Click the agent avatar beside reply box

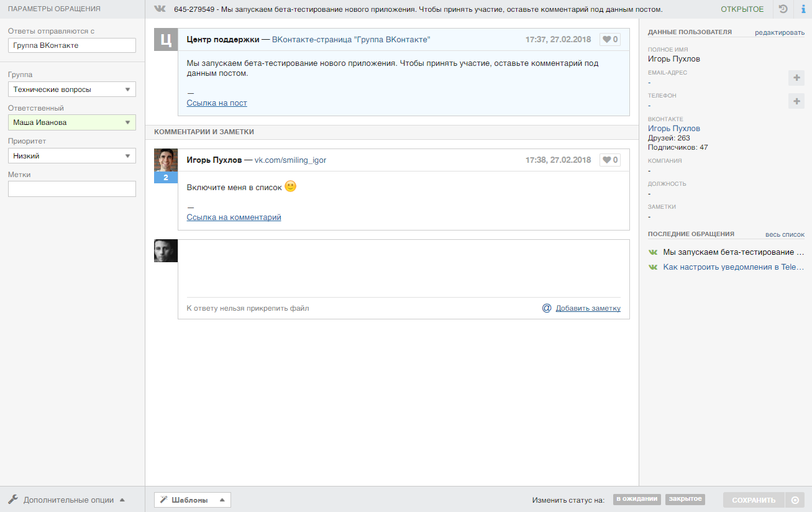click(x=166, y=250)
